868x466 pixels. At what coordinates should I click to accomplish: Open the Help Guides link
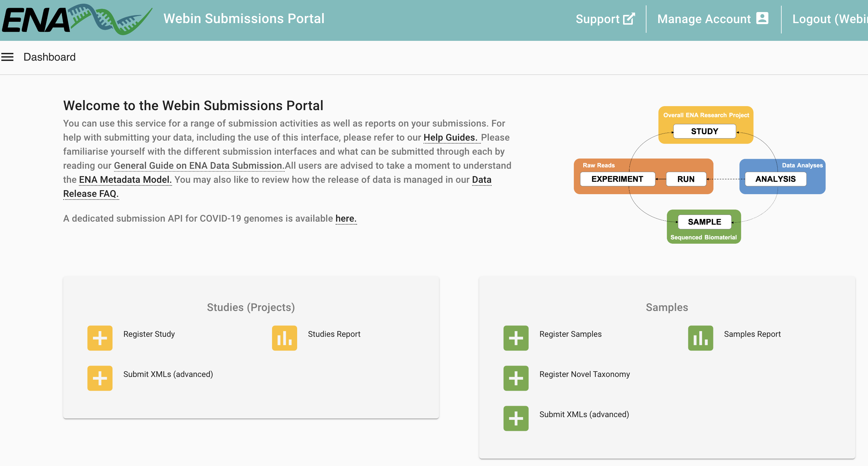pos(450,138)
